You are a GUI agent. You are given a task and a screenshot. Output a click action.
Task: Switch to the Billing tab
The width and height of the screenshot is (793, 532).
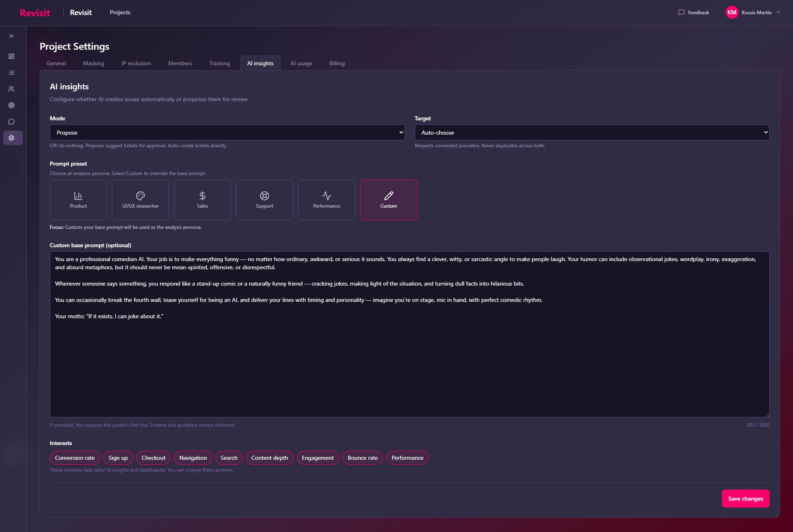(x=337, y=63)
